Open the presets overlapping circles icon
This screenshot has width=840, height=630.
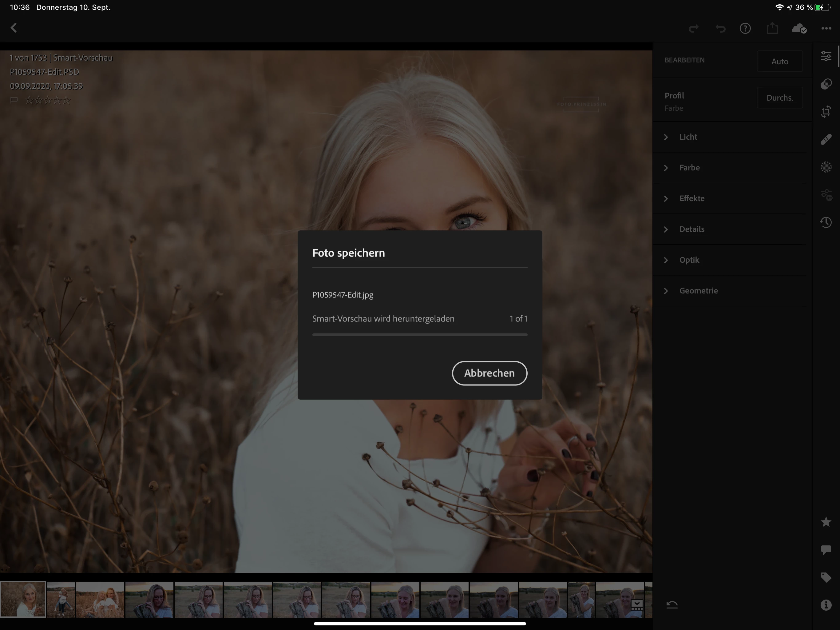(826, 84)
